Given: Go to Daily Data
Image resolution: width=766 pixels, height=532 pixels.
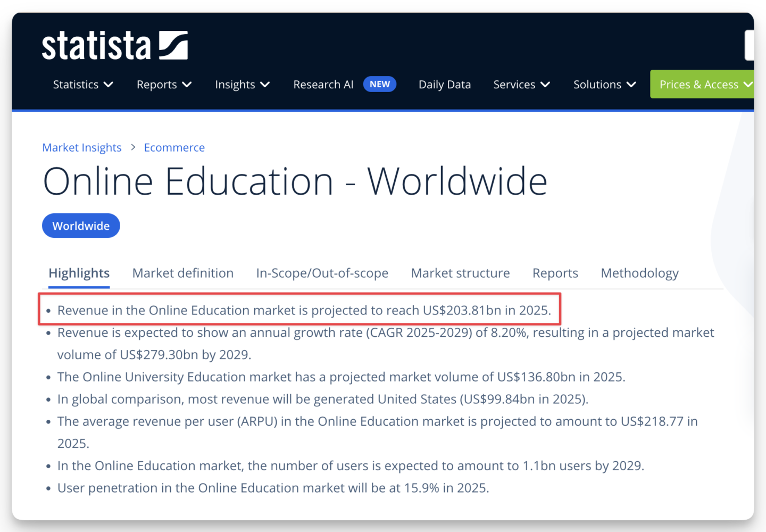Looking at the screenshot, I should (445, 85).
